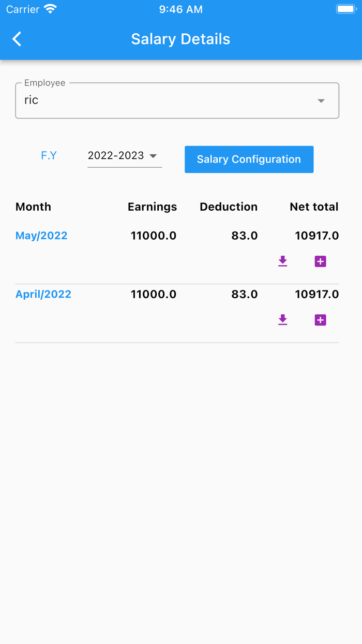
Task: Click the plus icon on the May/2022 row
Action: [320, 261]
